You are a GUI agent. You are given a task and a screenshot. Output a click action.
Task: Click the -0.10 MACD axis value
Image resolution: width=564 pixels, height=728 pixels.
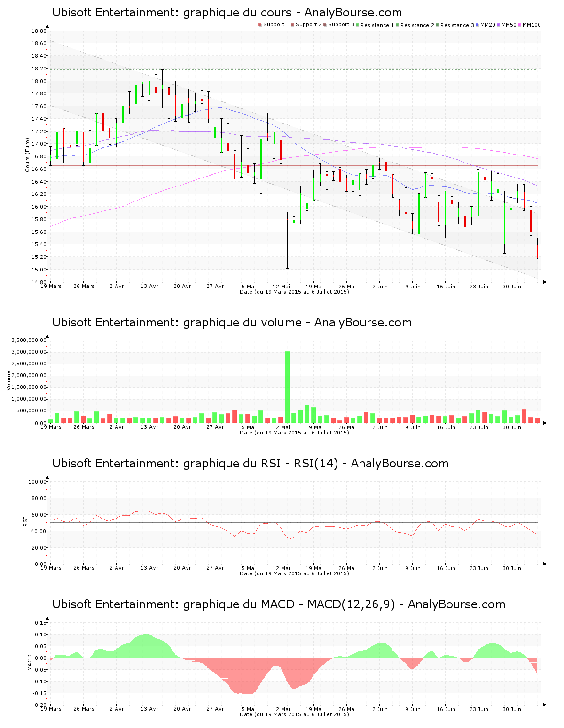point(40,682)
